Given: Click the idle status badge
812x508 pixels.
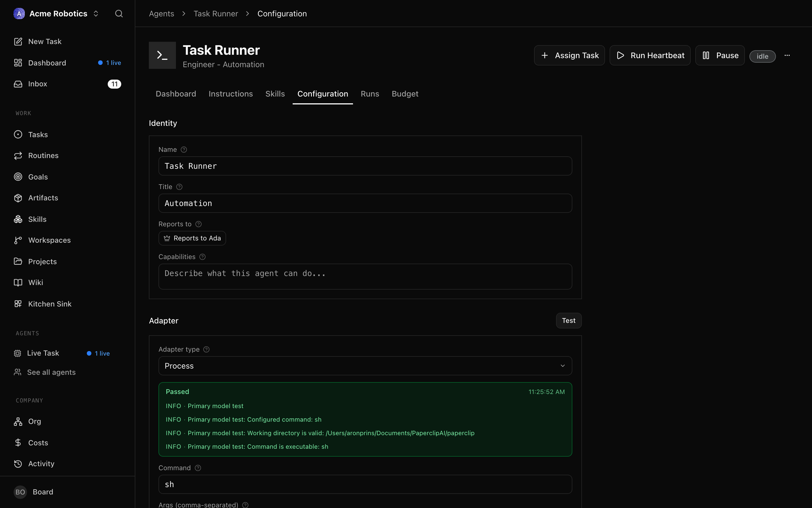Looking at the screenshot, I should point(762,56).
